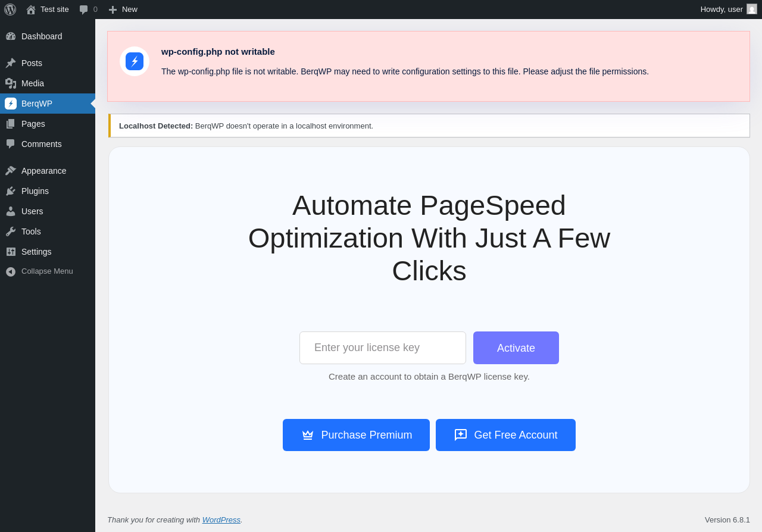Click the Tools wrench icon

pyautogui.click(x=11, y=231)
